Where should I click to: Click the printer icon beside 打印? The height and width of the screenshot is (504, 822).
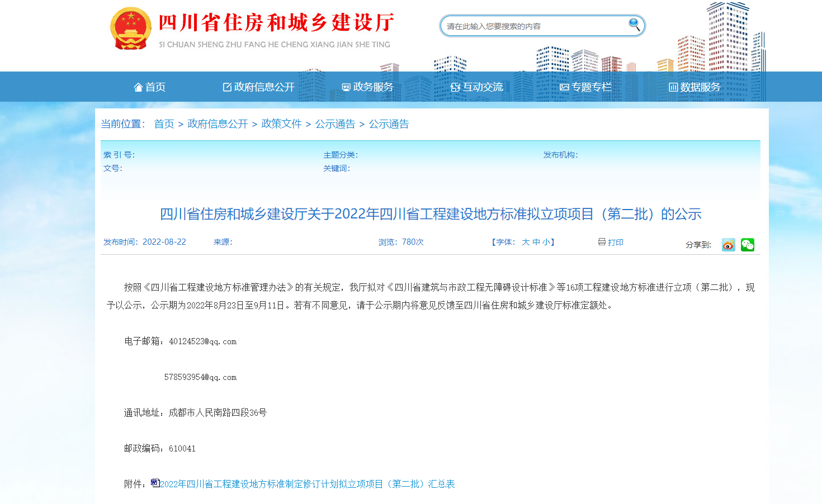tap(602, 242)
